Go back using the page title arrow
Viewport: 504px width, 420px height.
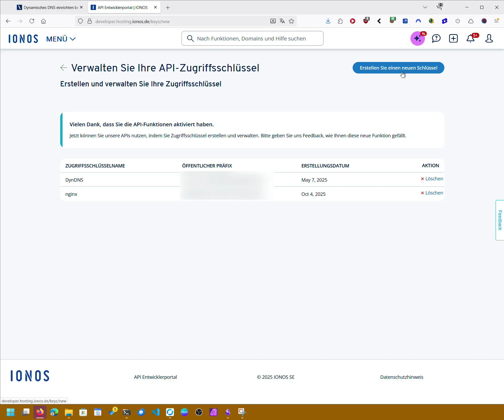64,68
